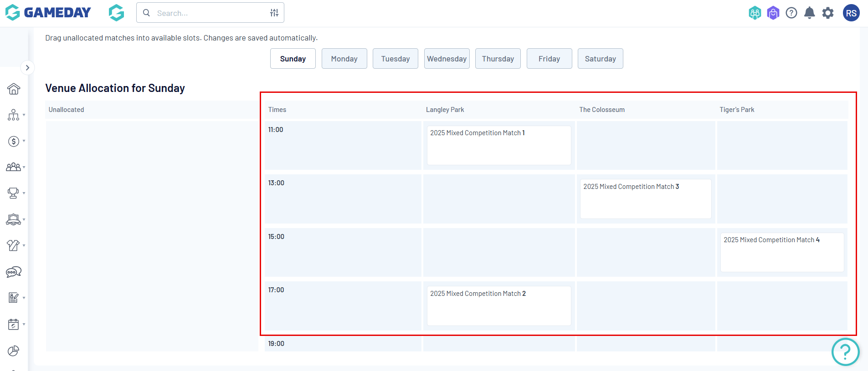
Task: Click the Venue Allocation for Sunday heading
Action: [x=115, y=88]
